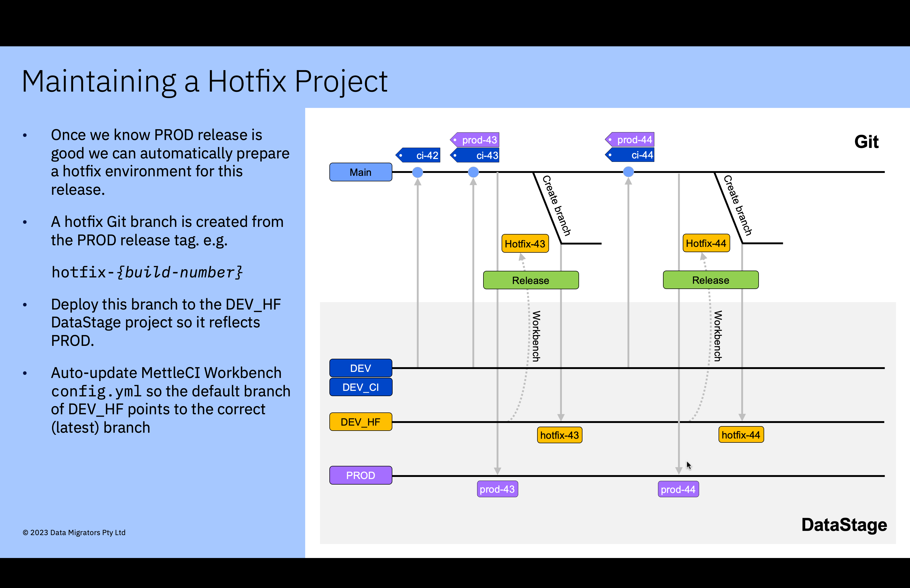Click the Hotfix-44 branch box
Viewport: 910px width, 588px height.
(706, 243)
